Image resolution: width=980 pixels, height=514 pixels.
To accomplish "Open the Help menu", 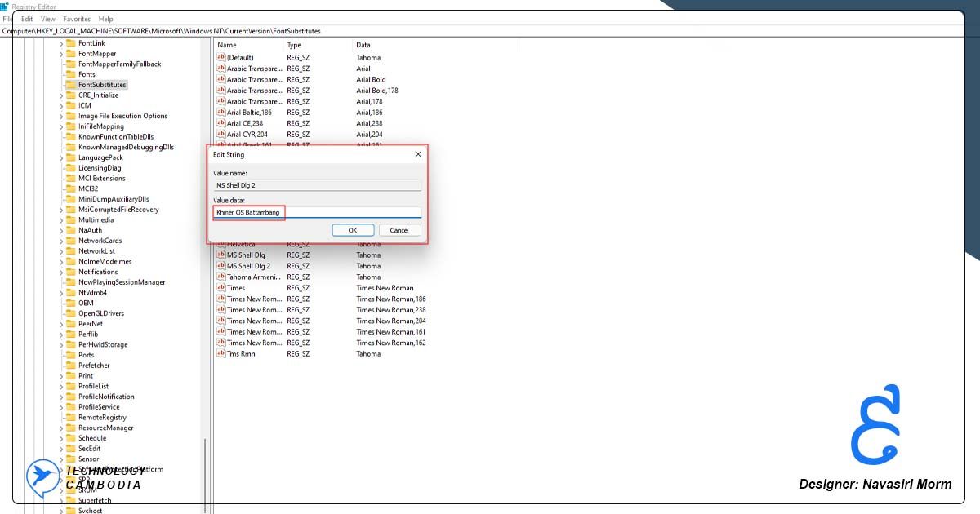I will click(x=106, y=19).
